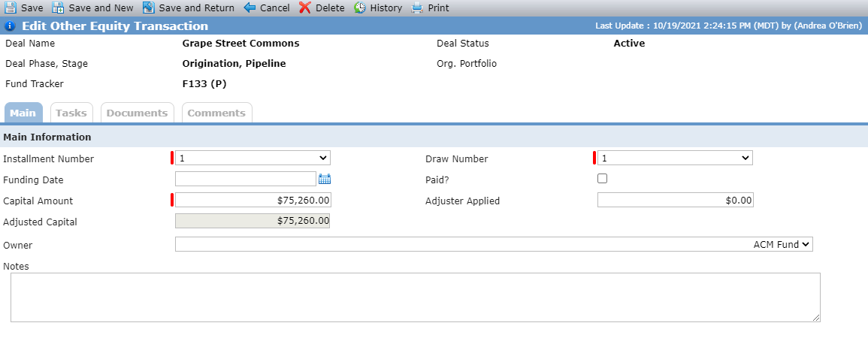Click the Capital Amount field
Screen dimensions: 868x338
[x=253, y=201]
